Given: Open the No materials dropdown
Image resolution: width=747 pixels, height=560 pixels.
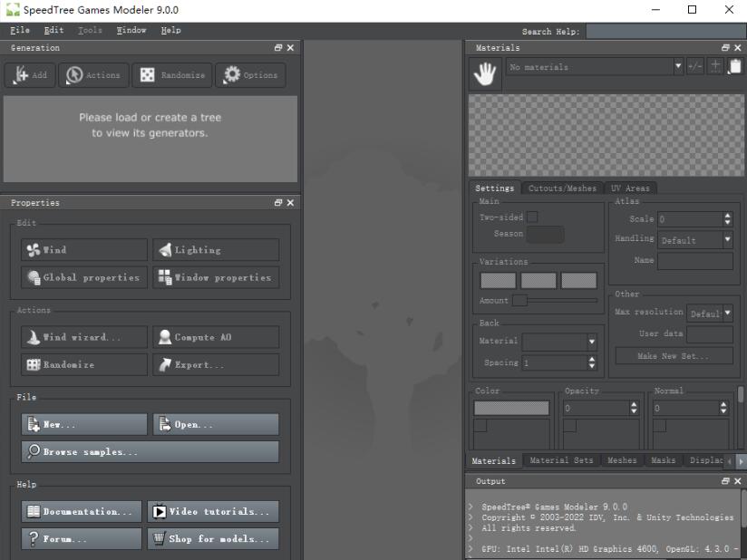Looking at the screenshot, I should coord(595,67).
